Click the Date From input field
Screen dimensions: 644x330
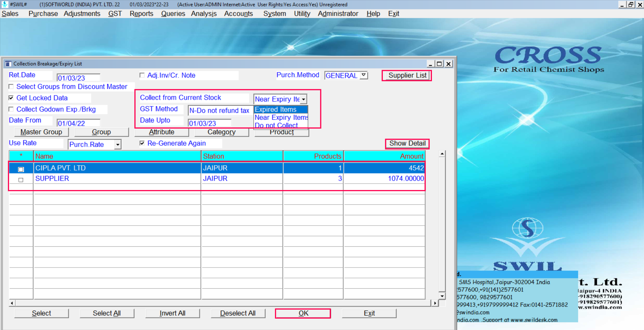click(x=78, y=123)
